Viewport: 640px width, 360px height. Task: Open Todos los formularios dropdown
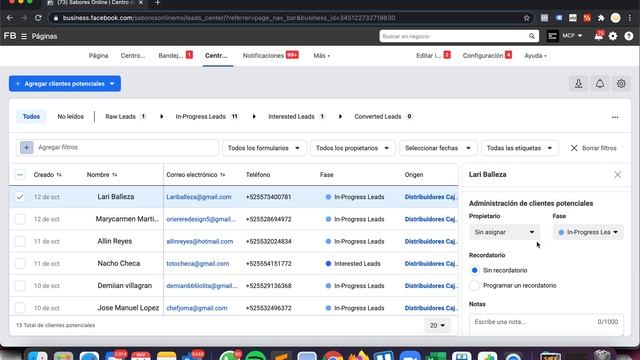(x=264, y=148)
